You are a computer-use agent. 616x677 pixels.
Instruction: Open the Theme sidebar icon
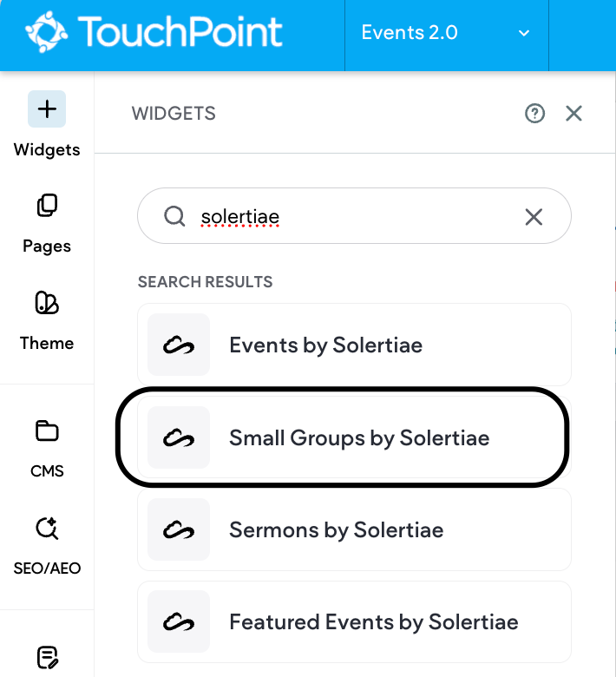coord(47,304)
